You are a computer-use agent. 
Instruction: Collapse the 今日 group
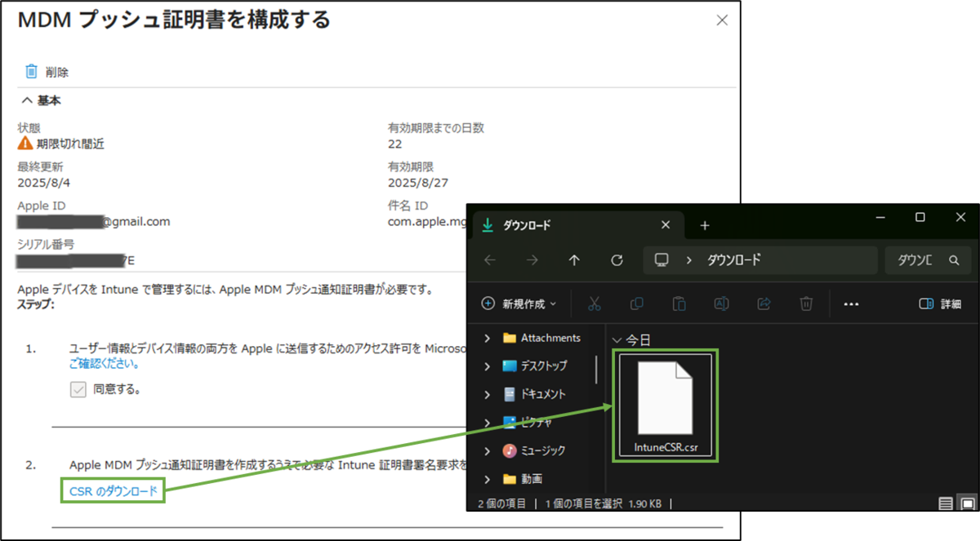[617, 339]
